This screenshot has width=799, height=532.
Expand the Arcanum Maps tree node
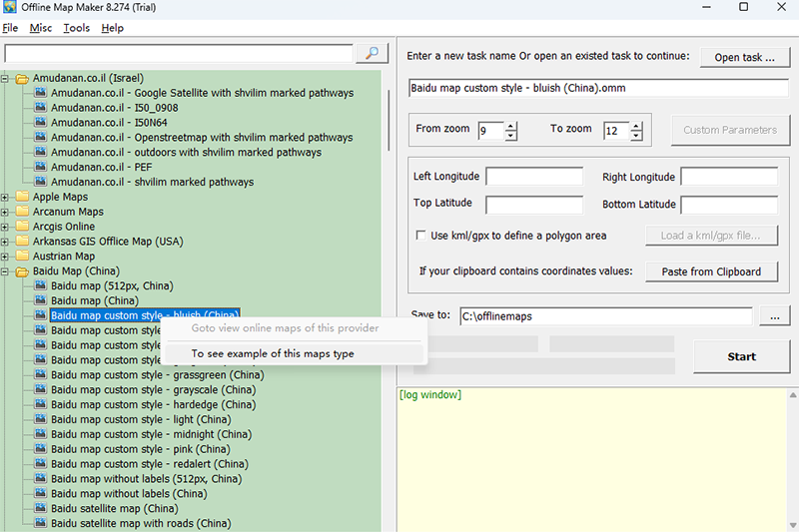coord(6,212)
